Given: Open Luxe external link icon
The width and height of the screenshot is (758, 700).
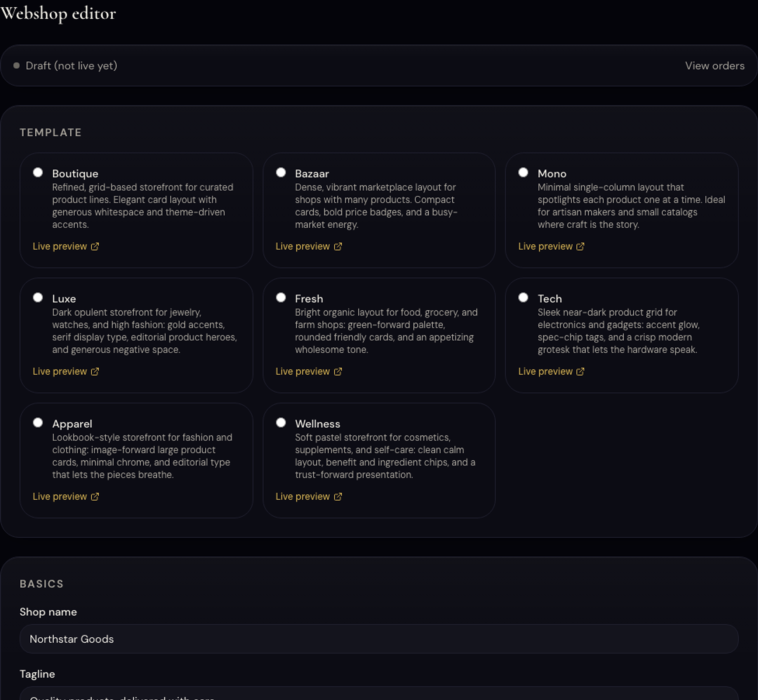Looking at the screenshot, I should pos(95,372).
